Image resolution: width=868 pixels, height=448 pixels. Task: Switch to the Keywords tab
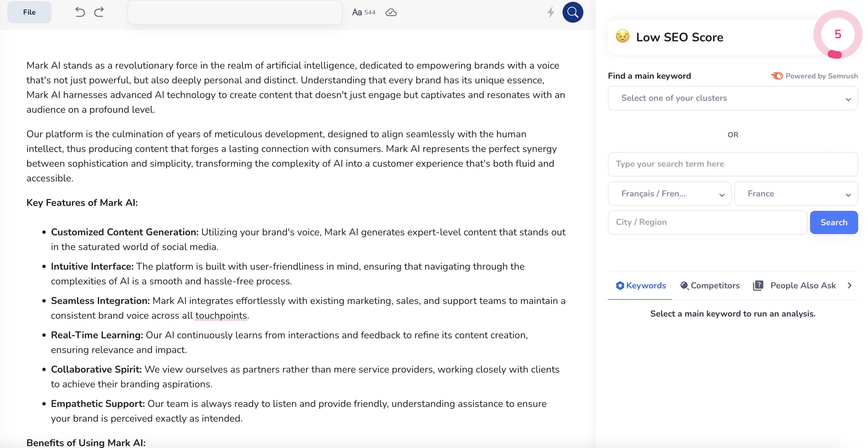pyautogui.click(x=640, y=285)
